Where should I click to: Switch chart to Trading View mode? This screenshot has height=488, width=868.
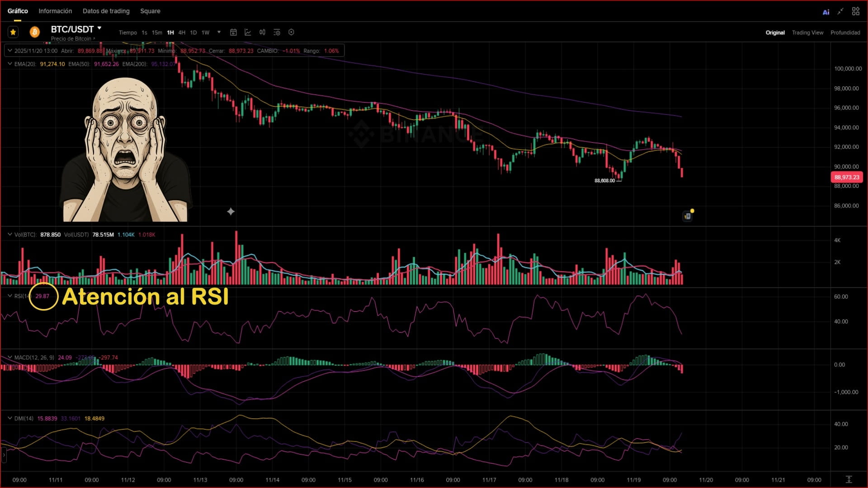tap(807, 33)
